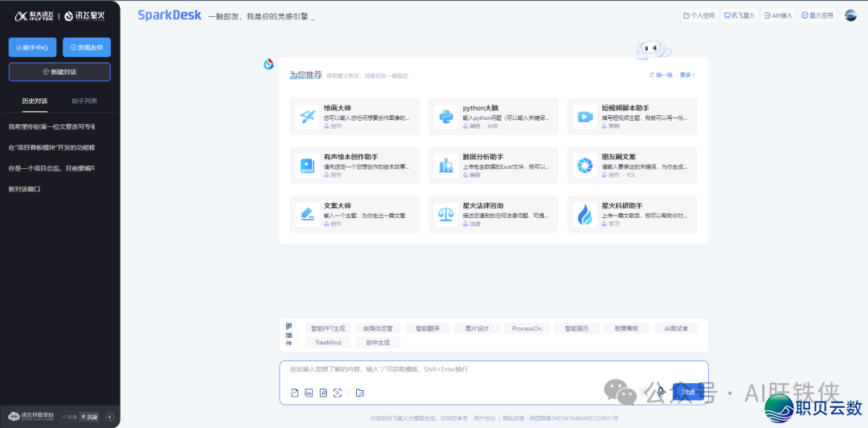Collapse the left sidebar with arrow
The image size is (868, 428).
pyautogui.click(x=110, y=417)
